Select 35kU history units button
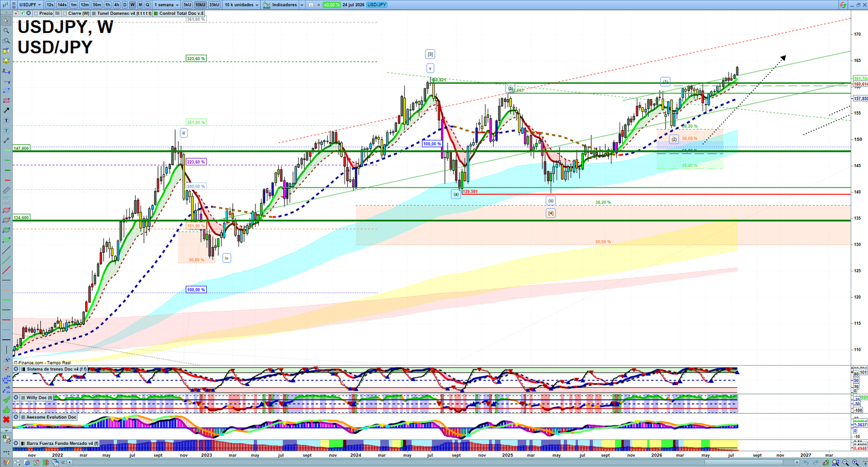The image size is (868, 467). coord(214,5)
